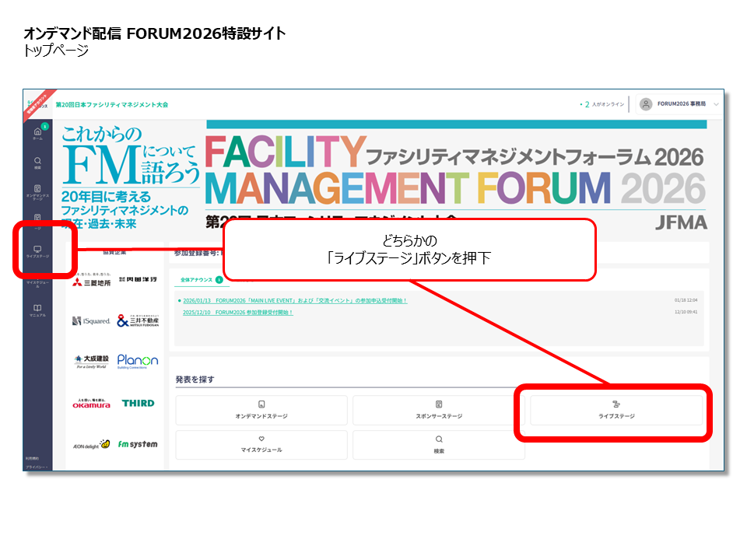
Task: Open the 2026/01/13 MAIN LIVE EVENT announcement
Action: pos(295,300)
